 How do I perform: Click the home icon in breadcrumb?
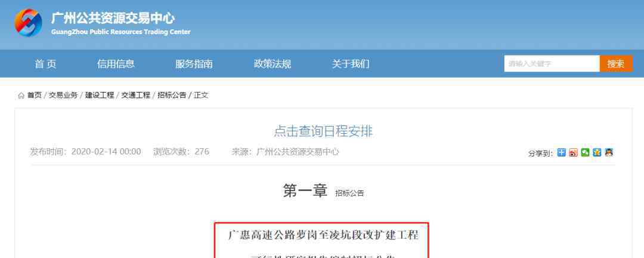tap(21, 96)
